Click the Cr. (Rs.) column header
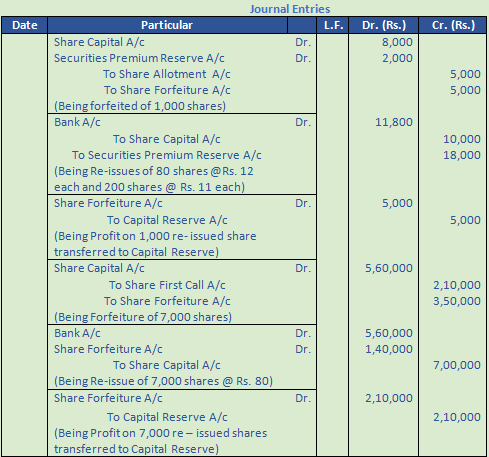The height and width of the screenshot is (457, 489). point(453,25)
